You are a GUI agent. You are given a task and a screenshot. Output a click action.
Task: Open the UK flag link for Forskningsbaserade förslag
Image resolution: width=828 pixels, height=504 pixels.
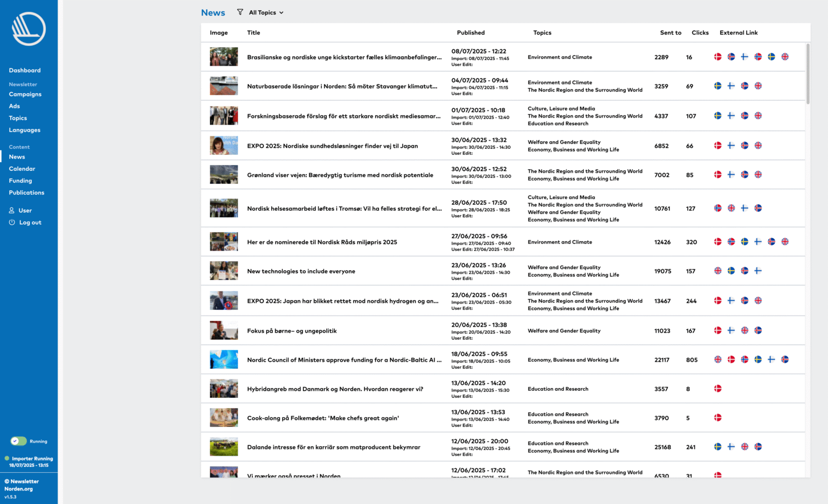tap(758, 115)
